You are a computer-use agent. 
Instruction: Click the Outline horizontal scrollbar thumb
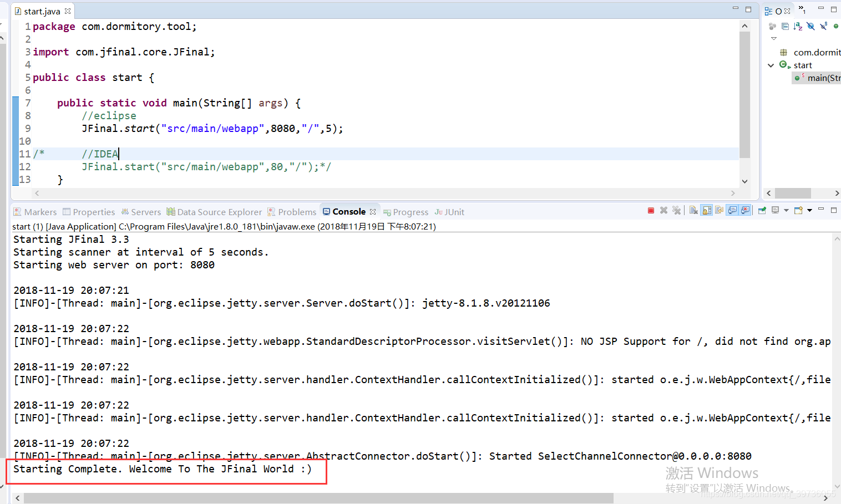[x=793, y=193]
